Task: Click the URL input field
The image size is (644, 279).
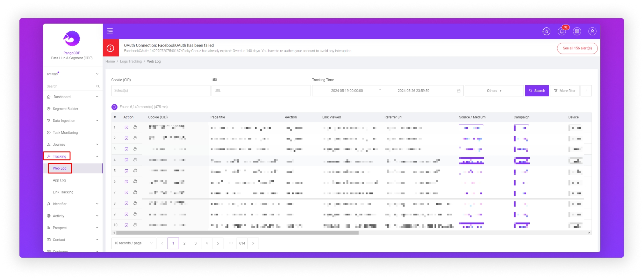Action: [x=261, y=91]
